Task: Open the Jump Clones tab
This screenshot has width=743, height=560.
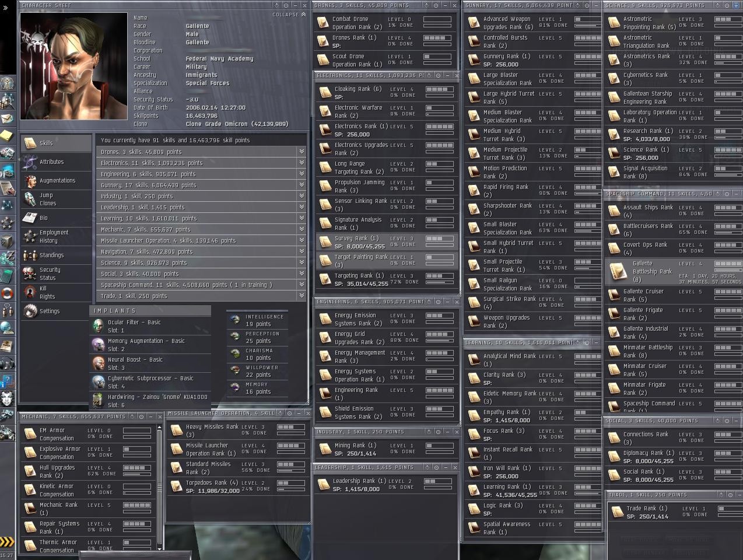Action: (x=48, y=199)
